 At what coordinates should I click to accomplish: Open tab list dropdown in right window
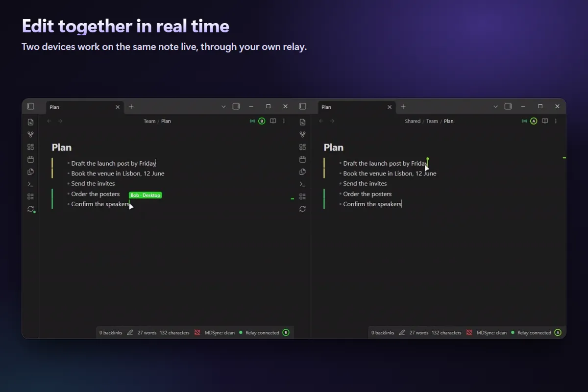tap(495, 106)
